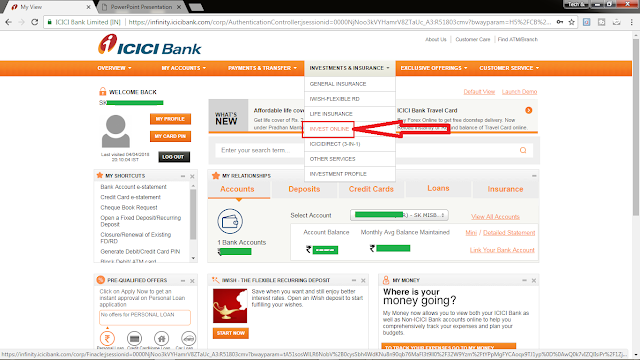640x360 pixels.
Task: Click the Log Out button
Action: [x=173, y=157]
